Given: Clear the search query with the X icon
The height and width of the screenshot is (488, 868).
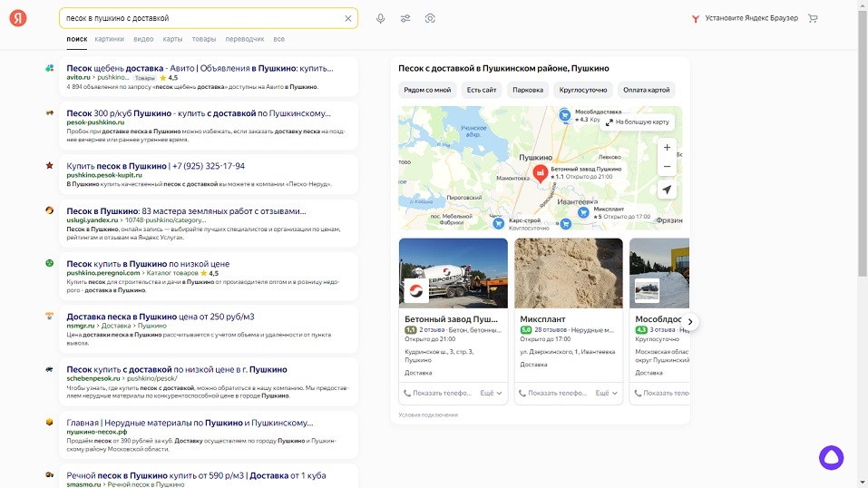Looking at the screenshot, I should [x=347, y=18].
